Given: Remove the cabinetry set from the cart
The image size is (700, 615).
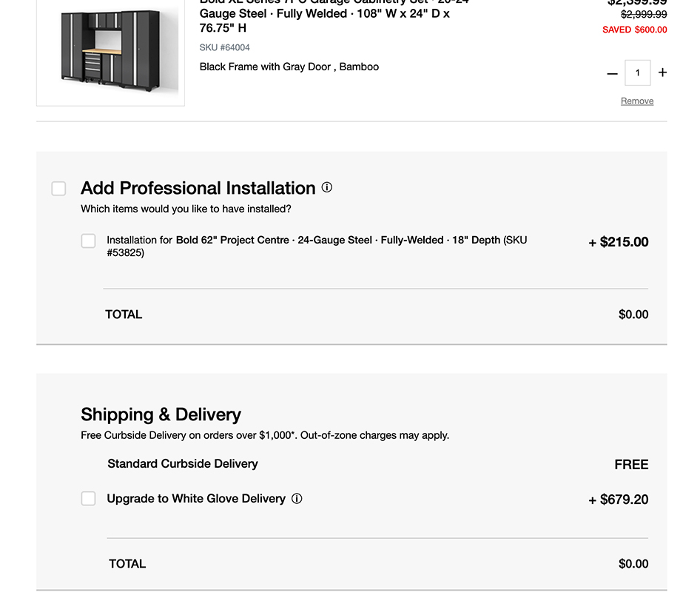Looking at the screenshot, I should point(636,101).
